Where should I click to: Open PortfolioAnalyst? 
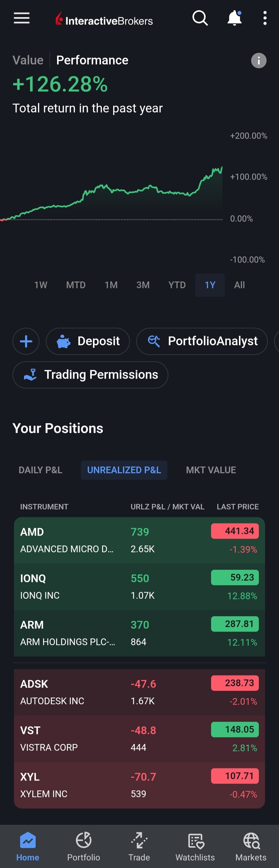click(x=202, y=341)
